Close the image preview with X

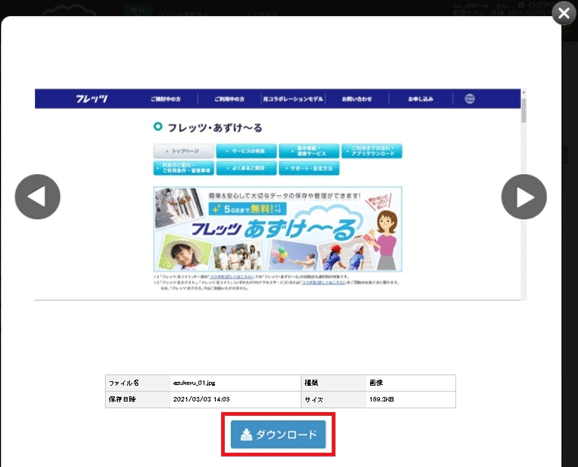point(564,13)
